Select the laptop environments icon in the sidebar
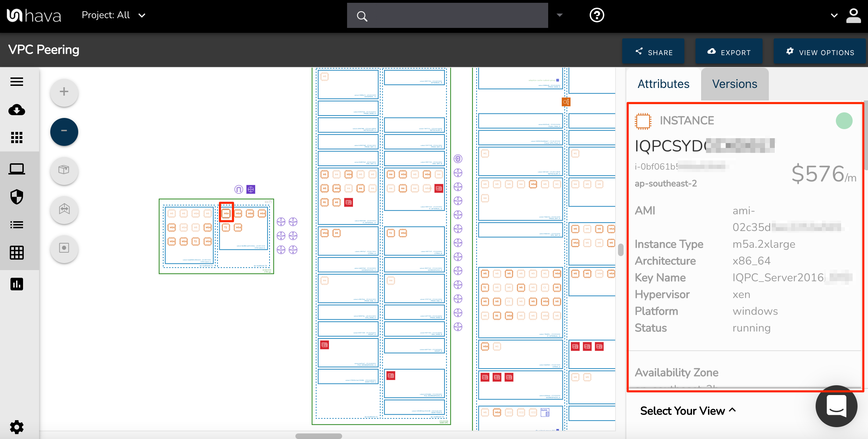Image resolution: width=868 pixels, height=439 pixels. pyautogui.click(x=16, y=169)
